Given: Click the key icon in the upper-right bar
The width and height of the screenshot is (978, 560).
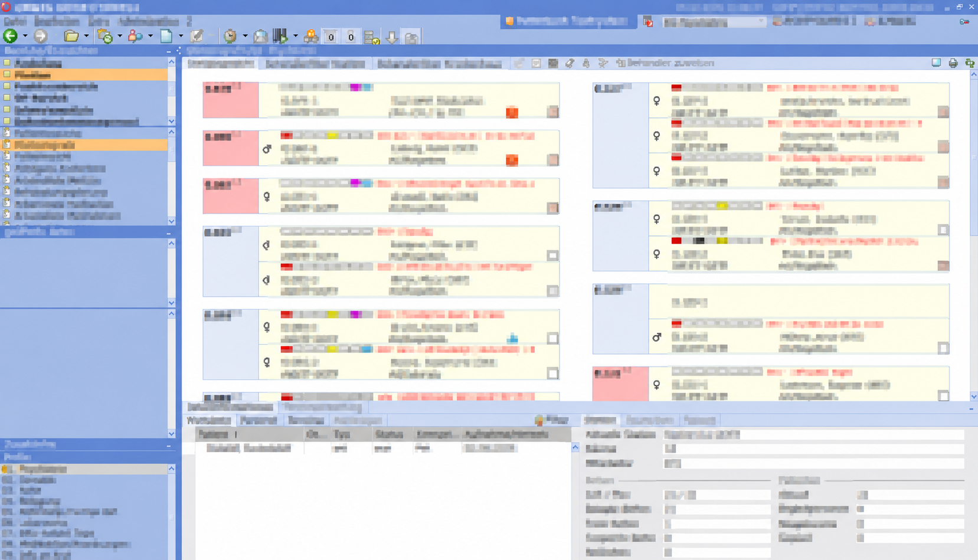Looking at the screenshot, I should point(964,22).
